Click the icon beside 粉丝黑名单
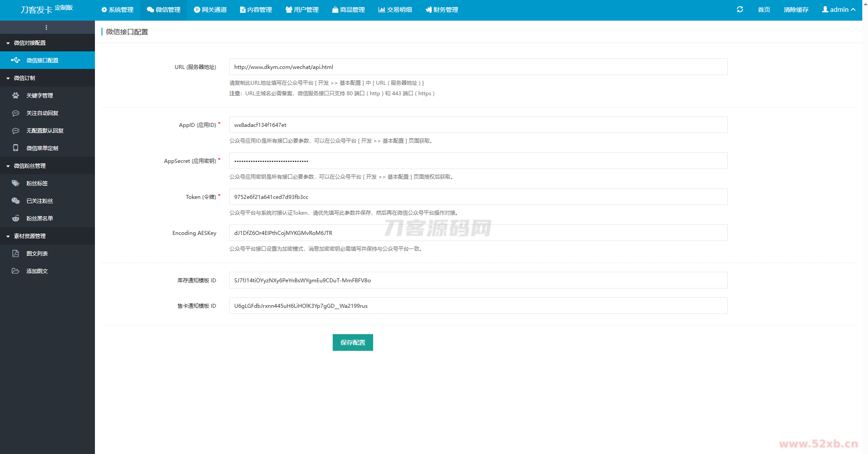 16,218
